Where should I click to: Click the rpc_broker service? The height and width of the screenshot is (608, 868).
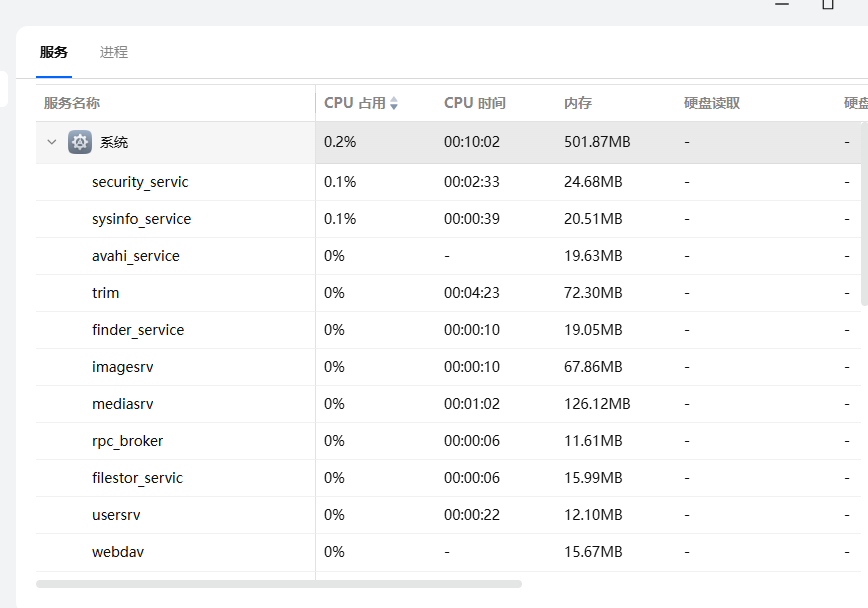(x=127, y=441)
